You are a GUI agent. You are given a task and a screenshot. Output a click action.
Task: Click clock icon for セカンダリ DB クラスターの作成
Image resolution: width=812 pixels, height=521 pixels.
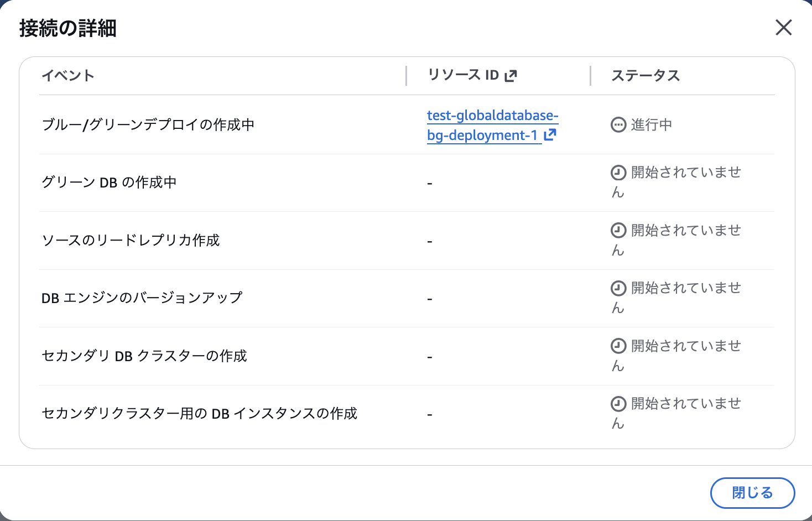618,346
